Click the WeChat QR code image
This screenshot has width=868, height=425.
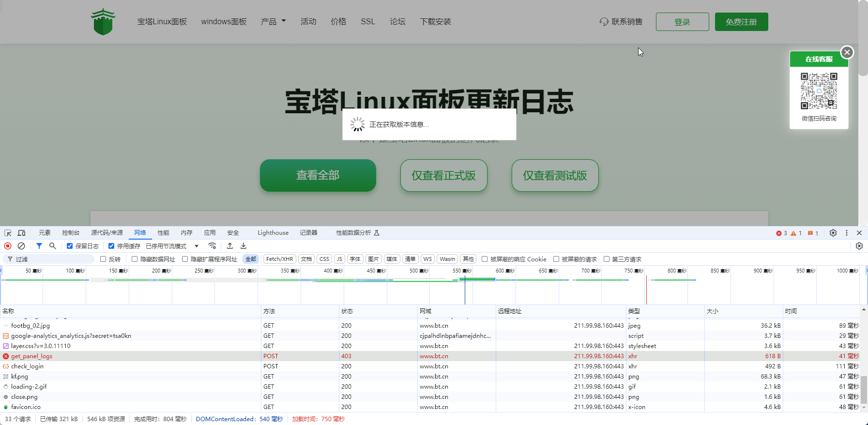pos(819,91)
